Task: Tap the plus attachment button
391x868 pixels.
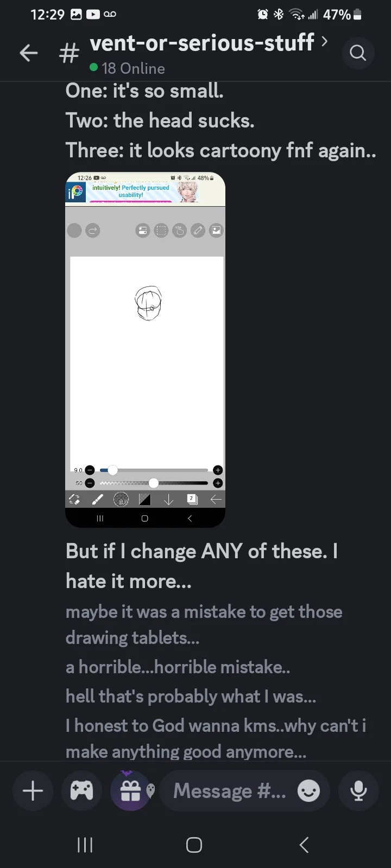Action: [33, 790]
